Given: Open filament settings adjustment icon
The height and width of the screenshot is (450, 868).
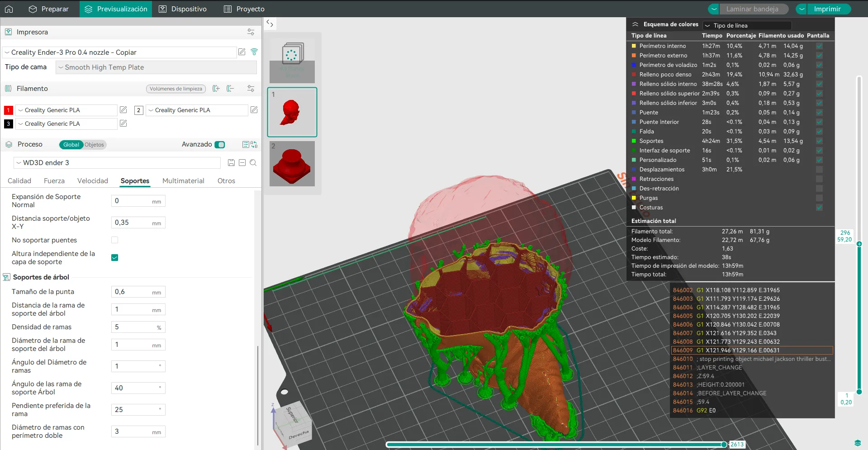Looking at the screenshot, I should [251, 89].
